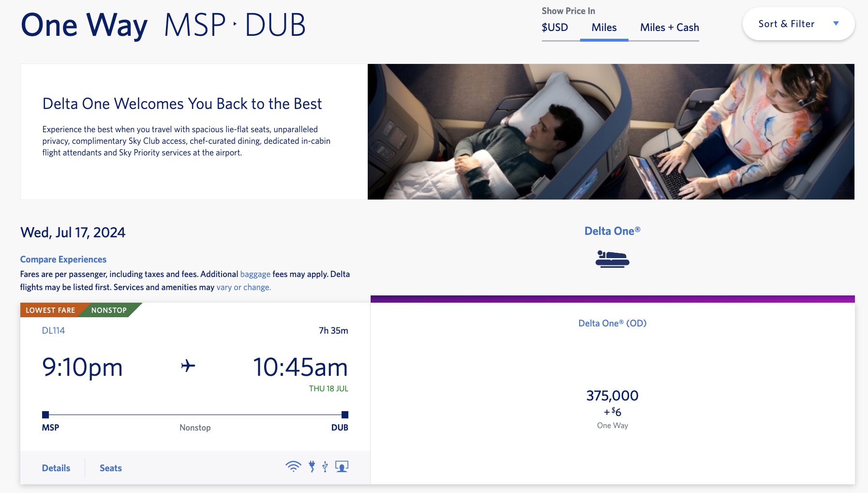This screenshot has height=493, width=868.
Task: Switch price display to $USD
Action: click(x=554, y=28)
